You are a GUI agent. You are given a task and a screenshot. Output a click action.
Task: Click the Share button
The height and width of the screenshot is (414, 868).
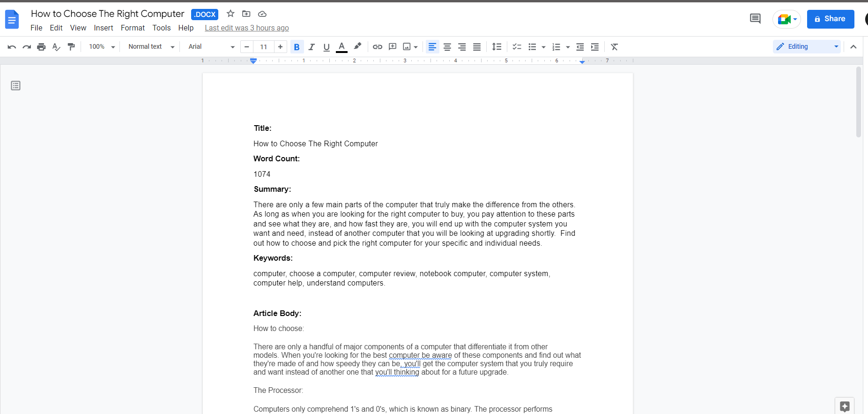click(x=831, y=19)
